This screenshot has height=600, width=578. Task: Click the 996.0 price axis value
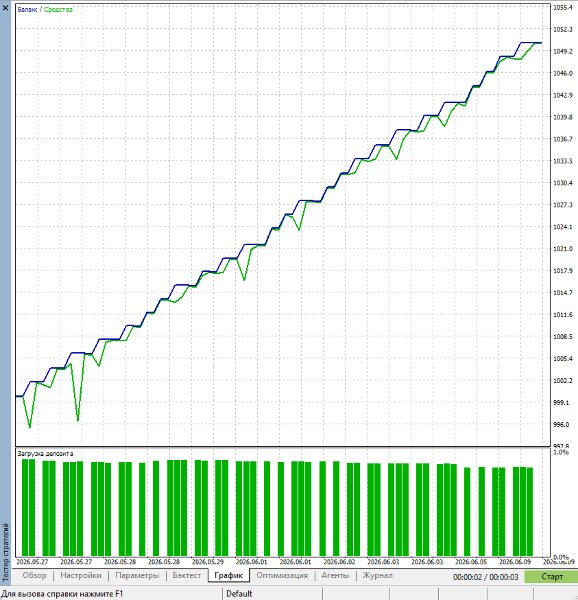click(563, 424)
